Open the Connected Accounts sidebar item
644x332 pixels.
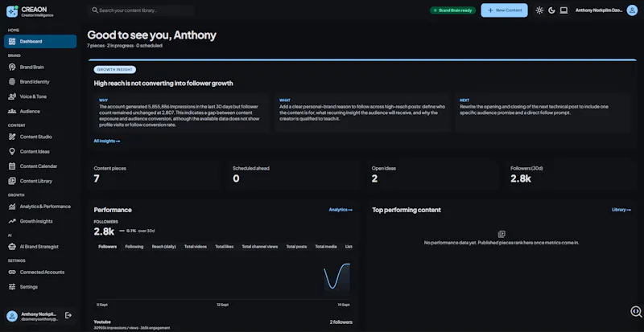40,272
